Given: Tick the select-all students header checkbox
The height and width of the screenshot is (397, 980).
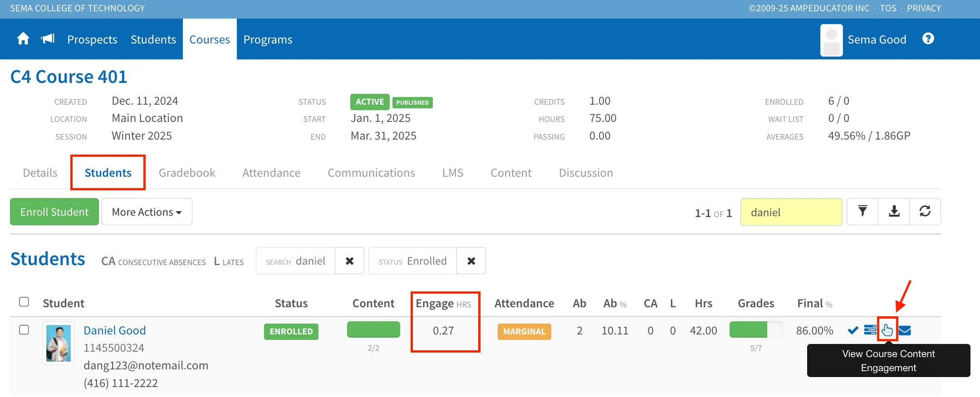Looking at the screenshot, I should (24, 302).
